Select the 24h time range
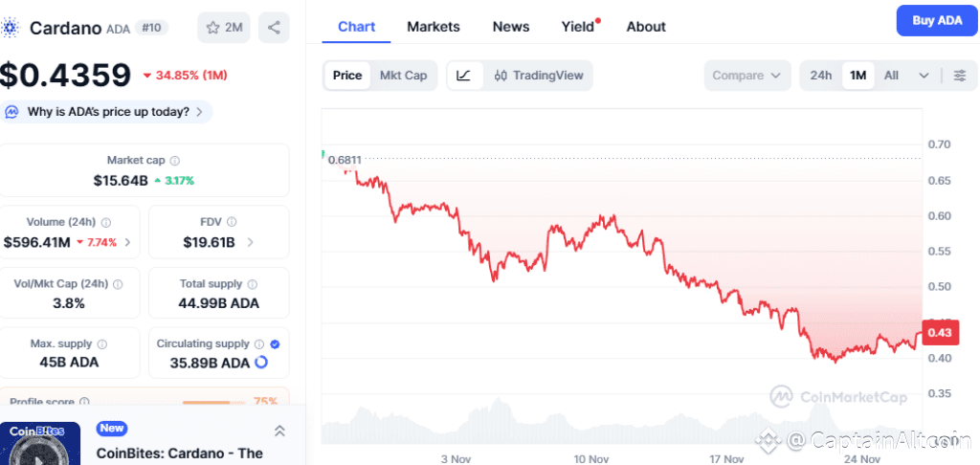This screenshot has height=465, width=980. point(821,76)
